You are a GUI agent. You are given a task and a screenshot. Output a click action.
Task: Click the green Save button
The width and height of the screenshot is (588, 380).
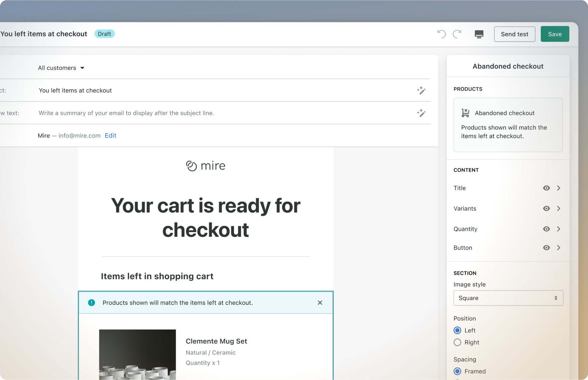pos(555,34)
